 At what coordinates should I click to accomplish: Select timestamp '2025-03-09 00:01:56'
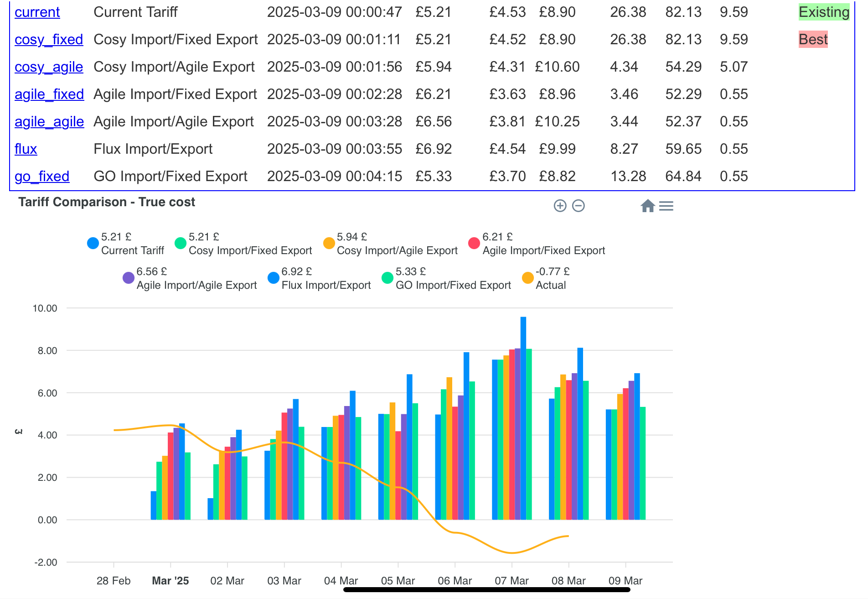(x=335, y=67)
